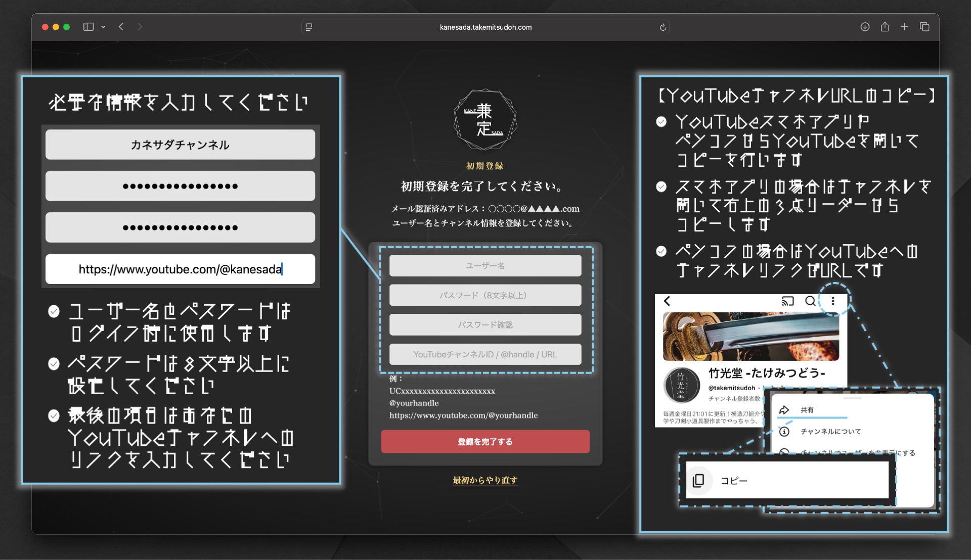Viewport: 971px width, 560px height.
Task: Click the https://www.youtube.com/@yourhandle example text
Action: tap(463, 415)
